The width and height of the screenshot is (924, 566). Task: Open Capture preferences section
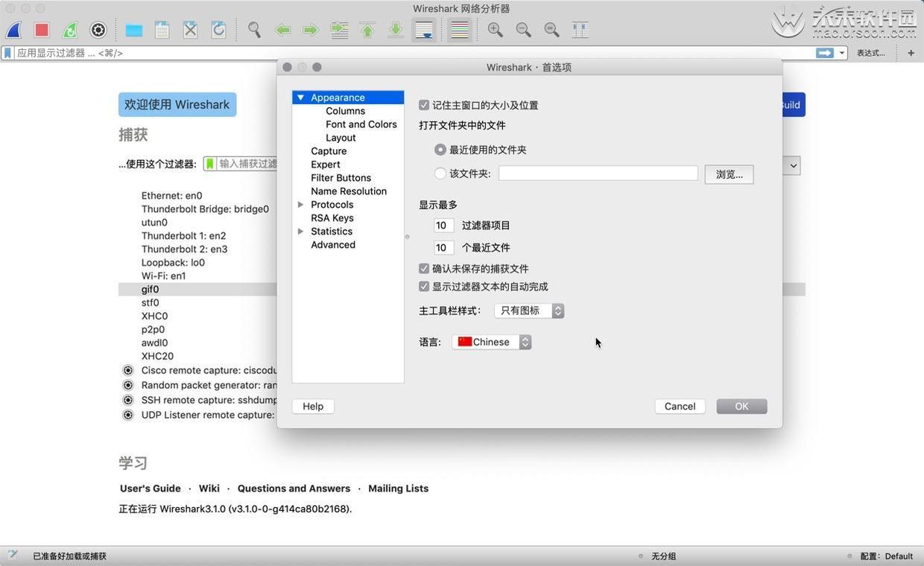[x=329, y=151]
